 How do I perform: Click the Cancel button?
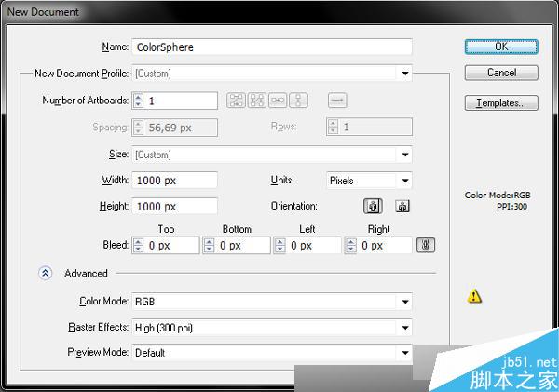click(501, 73)
